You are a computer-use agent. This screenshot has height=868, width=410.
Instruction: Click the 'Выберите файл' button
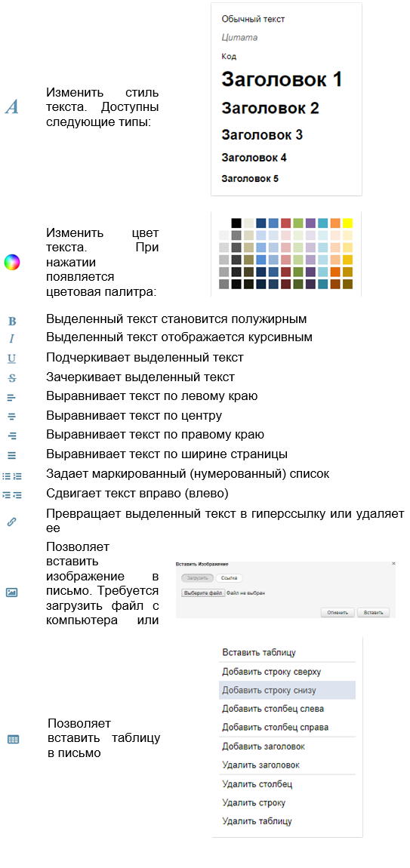pyautogui.click(x=203, y=593)
